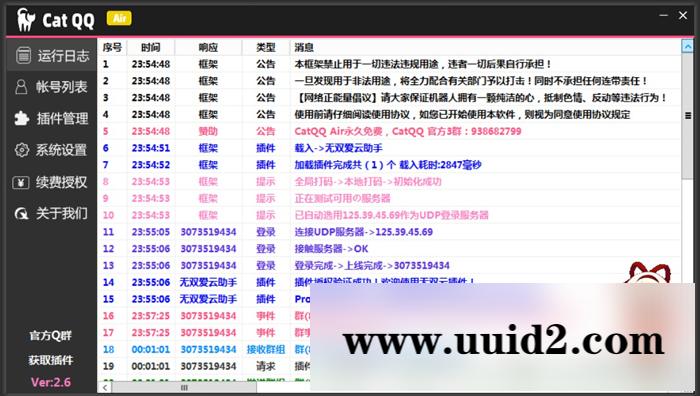Click 提示 type cell in row 9

(266, 198)
